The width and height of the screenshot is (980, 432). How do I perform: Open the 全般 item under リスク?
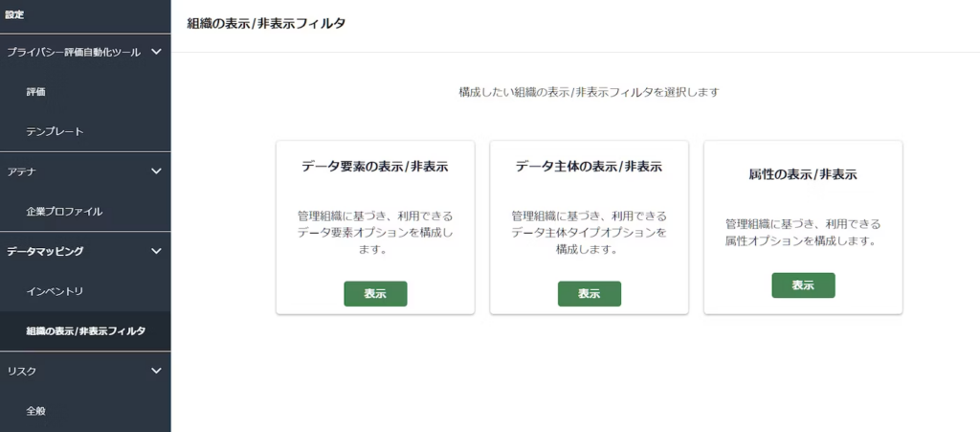tap(36, 410)
